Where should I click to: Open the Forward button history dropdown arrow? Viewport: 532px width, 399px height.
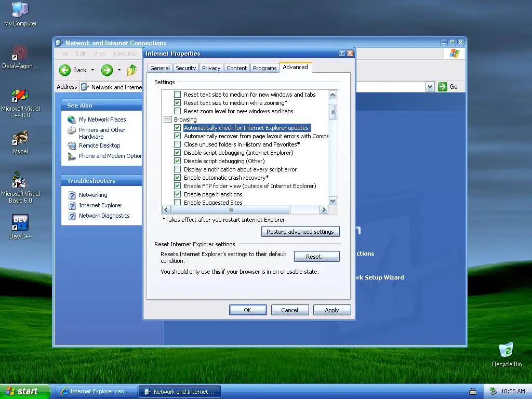119,70
